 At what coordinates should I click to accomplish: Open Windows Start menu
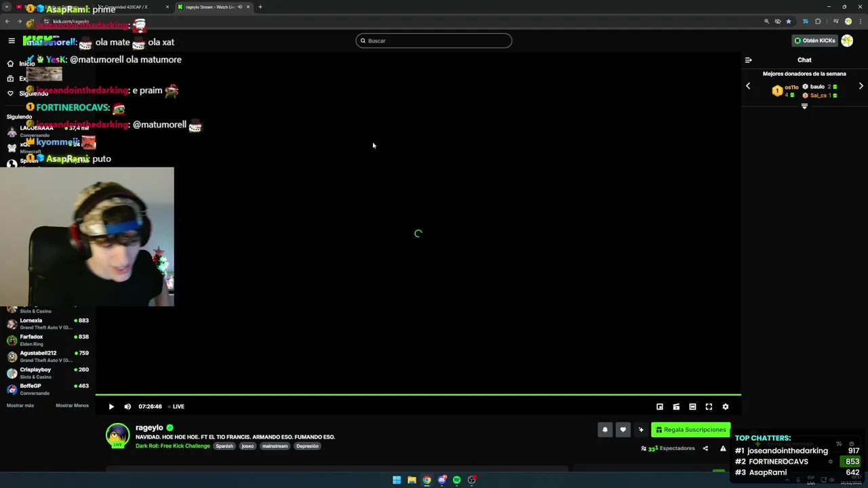coord(397,480)
